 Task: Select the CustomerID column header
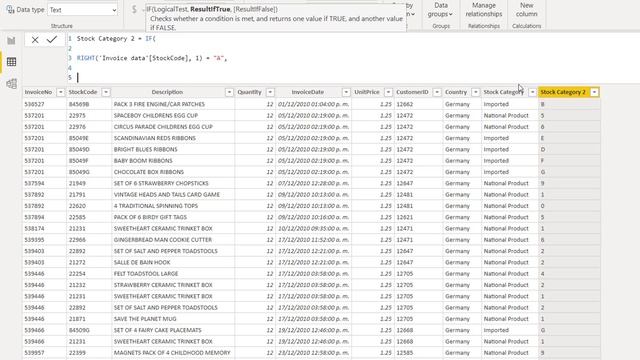click(412, 92)
